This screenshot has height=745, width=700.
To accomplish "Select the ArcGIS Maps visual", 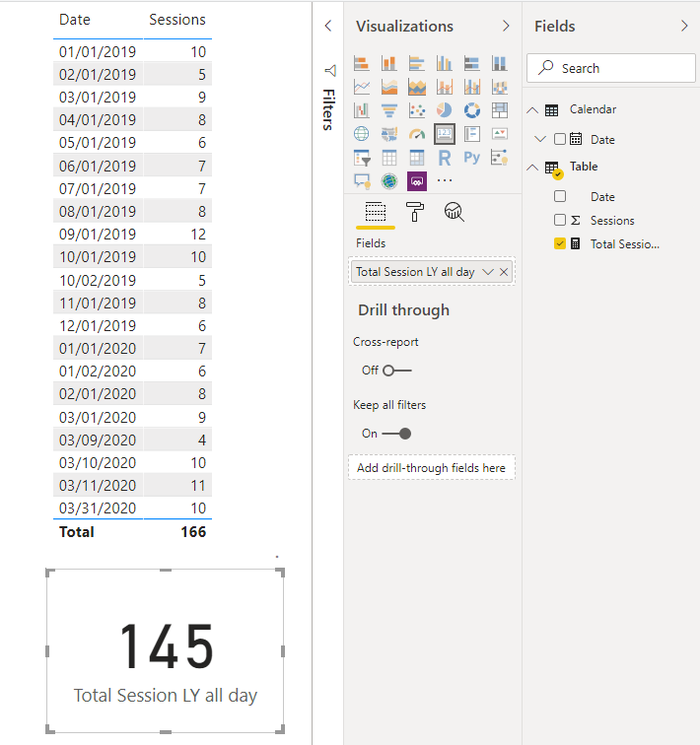I will pyautogui.click(x=389, y=181).
